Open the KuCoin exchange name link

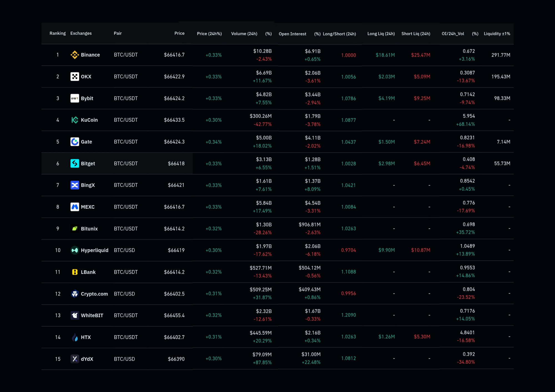pyautogui.click(x=89, y=120)
